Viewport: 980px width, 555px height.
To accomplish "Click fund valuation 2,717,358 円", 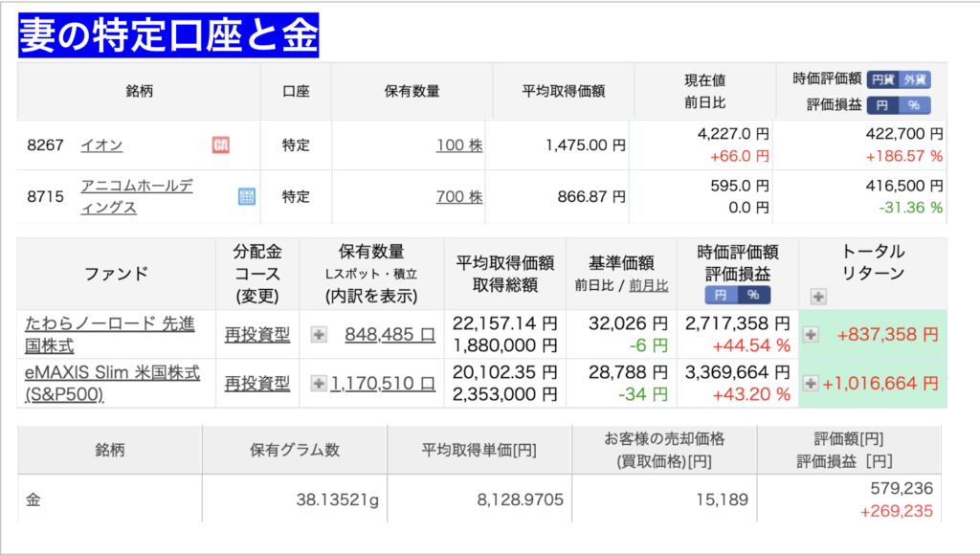I will 738,323.
